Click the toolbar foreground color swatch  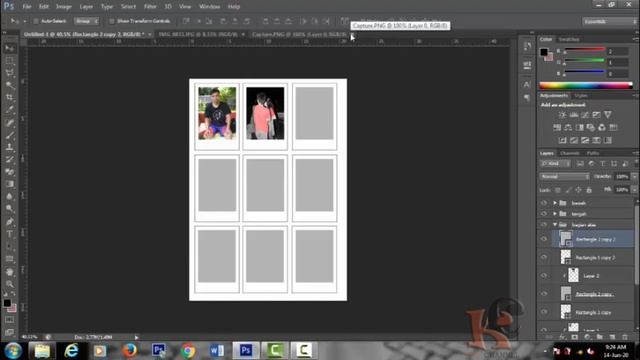pos(7,303)
